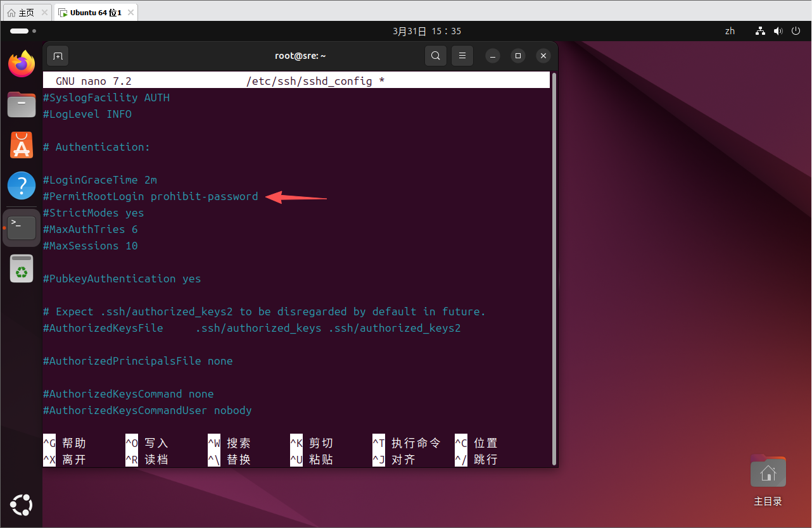812x528 pixels.
Task: Open the Files manager in dock
Action: (x=22, y=104)
